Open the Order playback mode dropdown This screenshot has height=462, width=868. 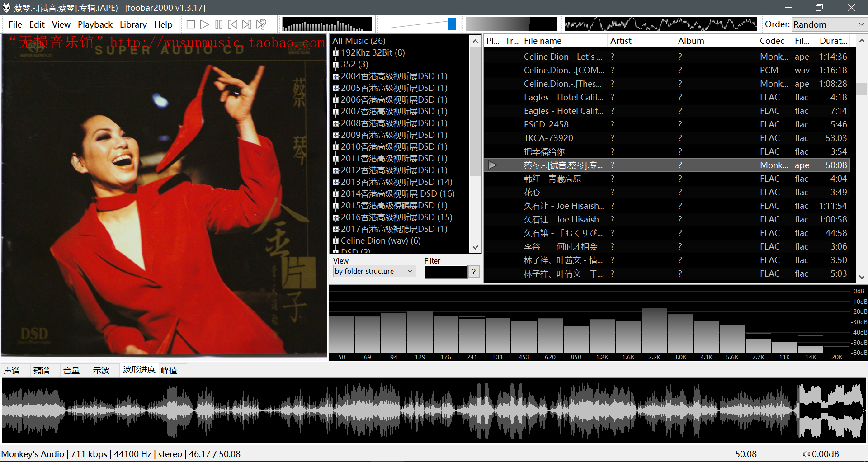pos(829,24)
